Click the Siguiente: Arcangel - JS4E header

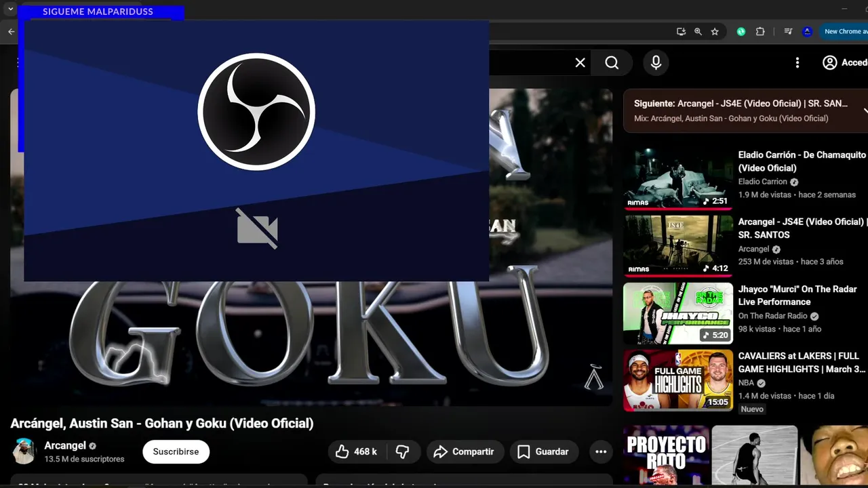(741, 104)
